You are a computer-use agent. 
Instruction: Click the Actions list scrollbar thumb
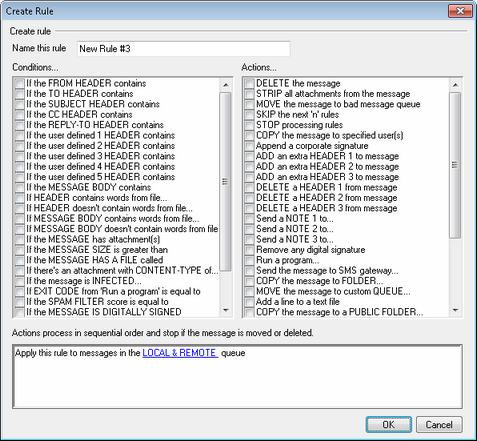coord(455,165)
